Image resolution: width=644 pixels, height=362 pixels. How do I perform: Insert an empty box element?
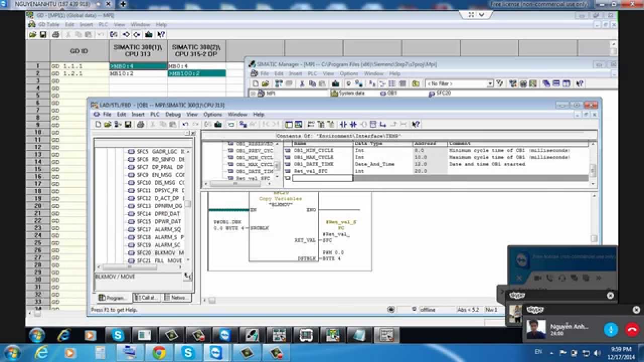click(374, 124)
